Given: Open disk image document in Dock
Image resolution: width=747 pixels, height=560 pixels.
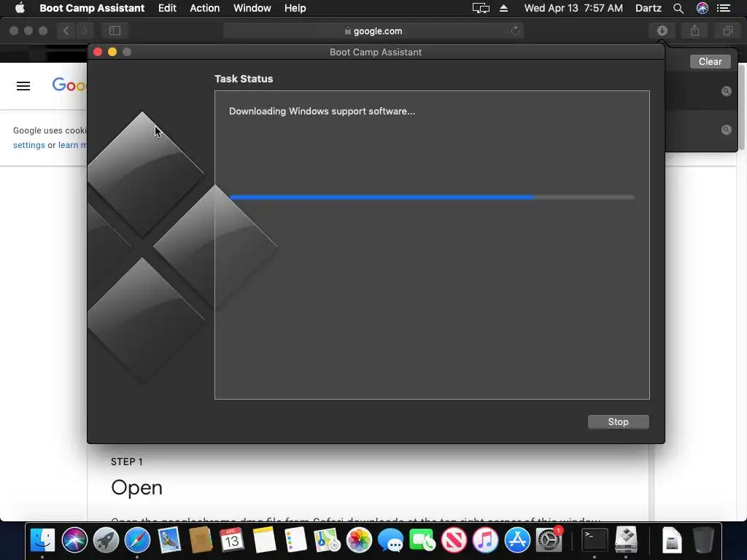Looking at the screenshot, I should click(x=672, y=540).
